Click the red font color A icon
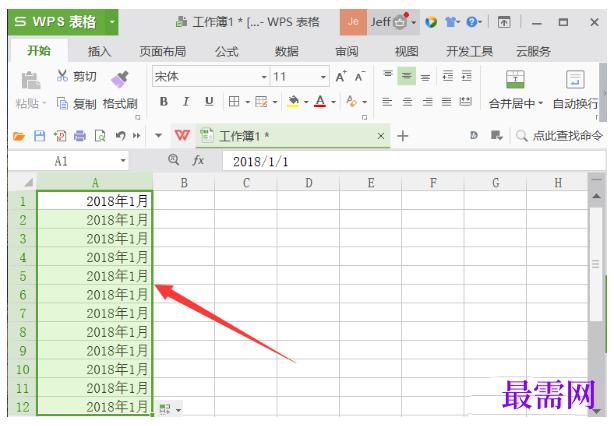614x426 pixels. tap(320, 101)
